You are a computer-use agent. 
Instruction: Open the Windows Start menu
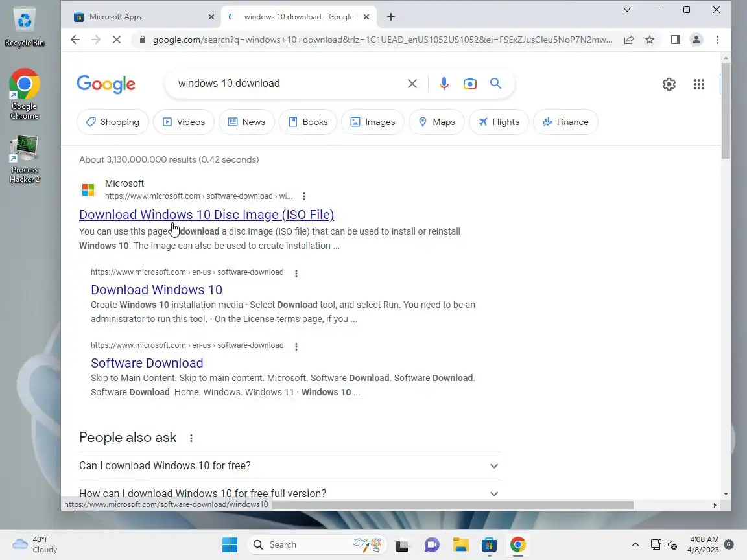tap(230, 544)
